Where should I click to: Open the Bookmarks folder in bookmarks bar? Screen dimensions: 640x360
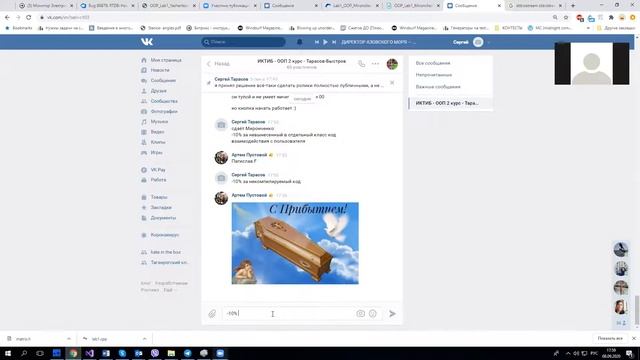coord(19,28)
